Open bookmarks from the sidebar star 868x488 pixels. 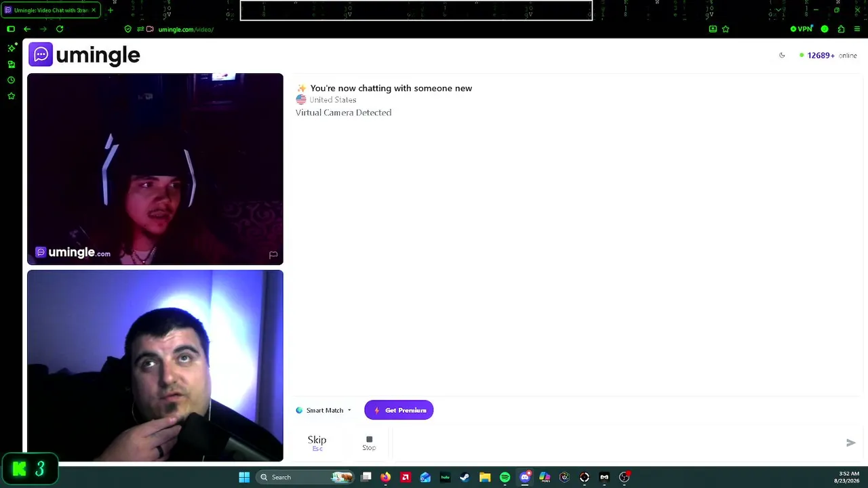click(x=12, y=96)
